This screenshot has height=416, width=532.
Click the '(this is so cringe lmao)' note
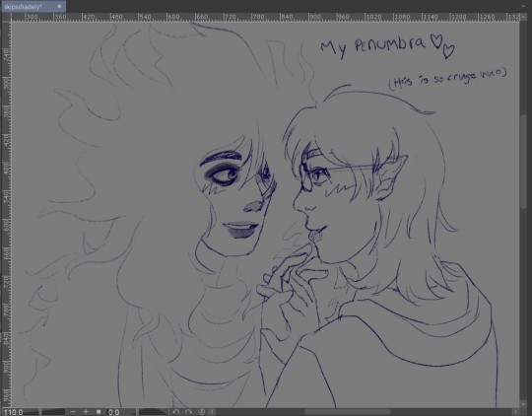(447, 78)
